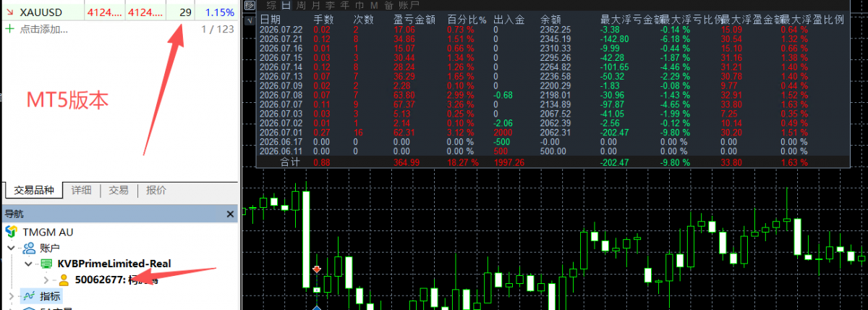Select the 周 weekly statistics tab

(x=300, y=6)
